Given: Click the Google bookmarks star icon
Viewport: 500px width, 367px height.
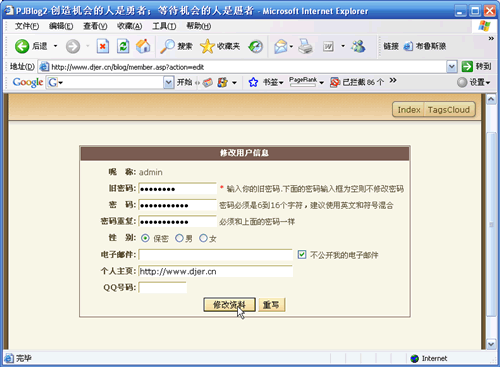Looking at the screenshot, I should pos(253,82).
